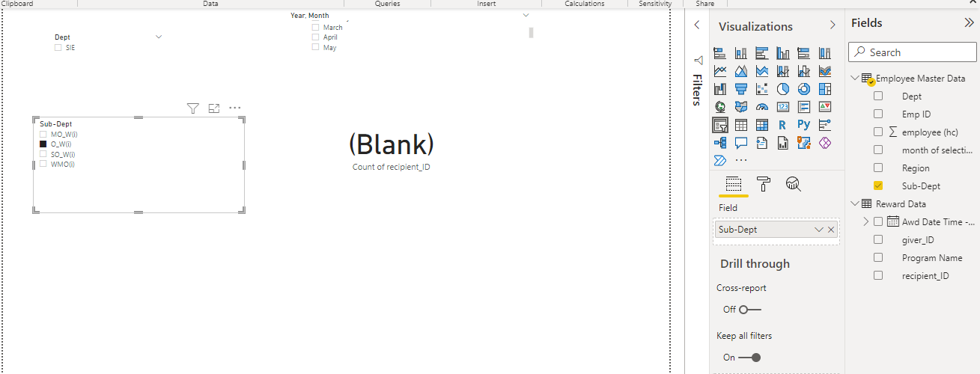Select the Donut chart visual
Image resolution: width=980 pixels, height=374 pixels.
(804, 89)
